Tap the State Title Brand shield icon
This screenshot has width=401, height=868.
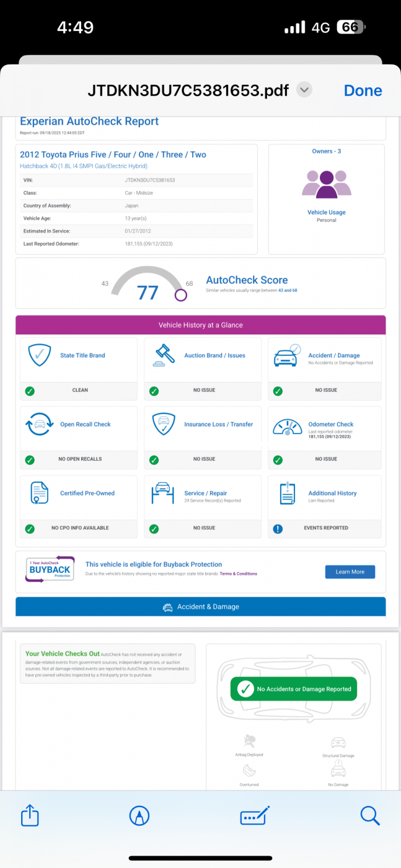click(x=40, y=356)
